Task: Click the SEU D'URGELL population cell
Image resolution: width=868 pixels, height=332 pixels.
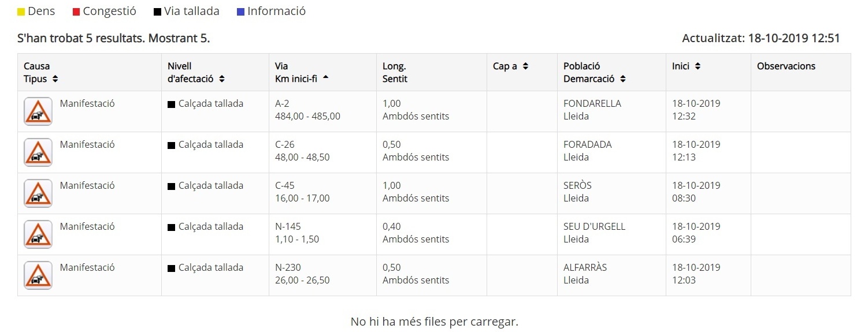Action: point(594,227)
